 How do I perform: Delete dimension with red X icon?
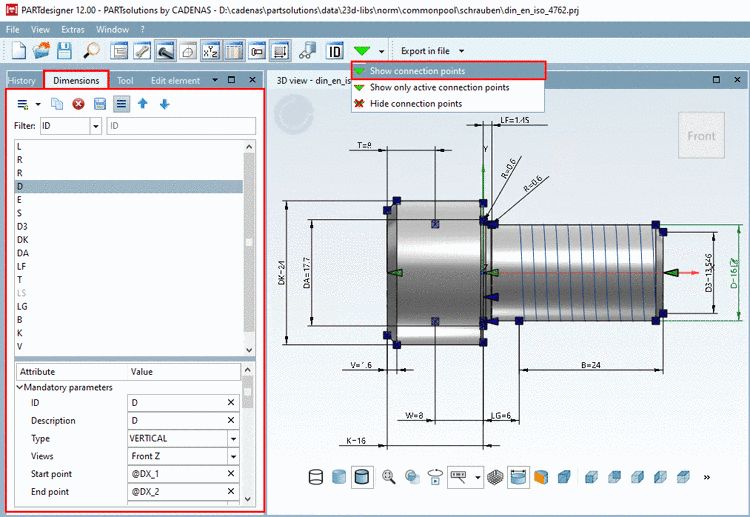click(78, 104)
